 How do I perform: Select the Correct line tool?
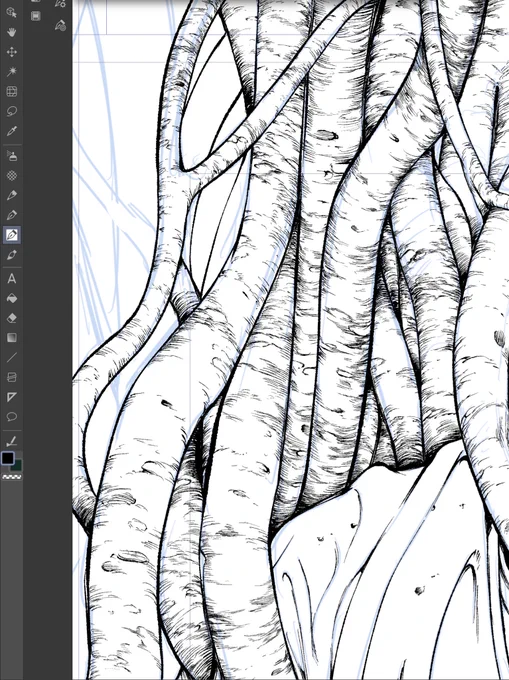click(12, 441)
